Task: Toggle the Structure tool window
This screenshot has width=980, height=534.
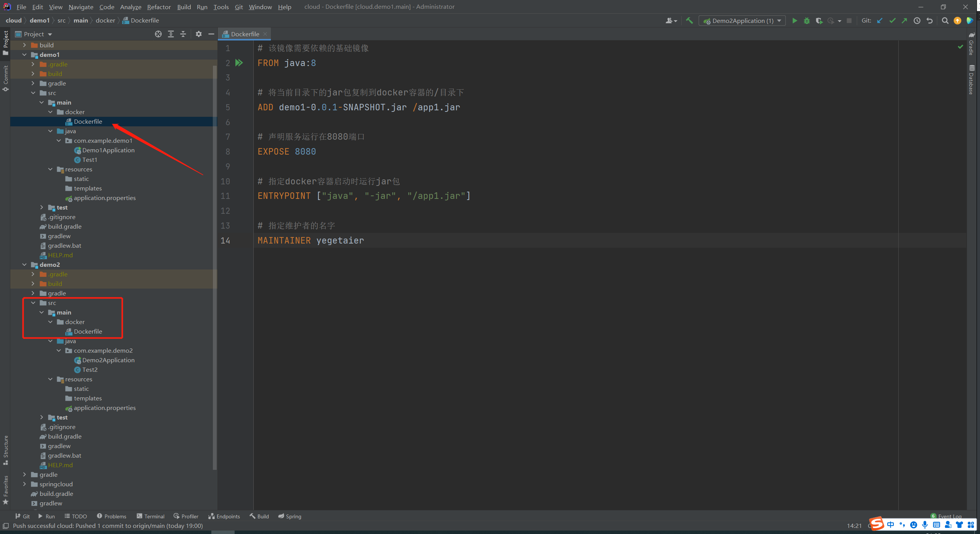Action: tap(5, 450)
